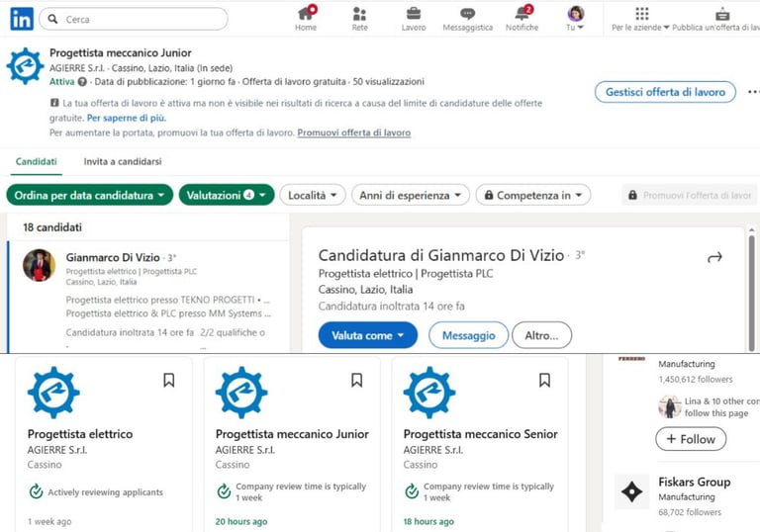This screenshot has height=532, width=760.
Task: Open the Valuta come dropdown button
Action: click(x=368, y=335)
